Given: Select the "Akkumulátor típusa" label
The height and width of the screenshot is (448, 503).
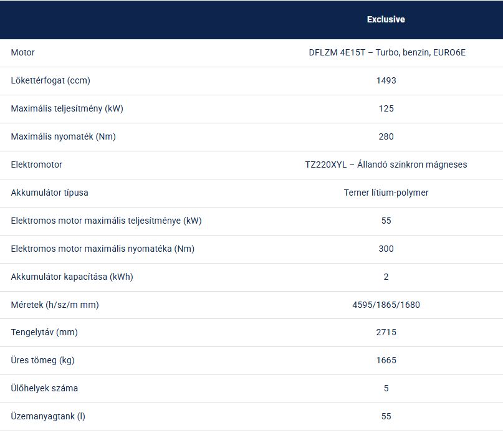Looking at the screenshot, I should [49, 193].
